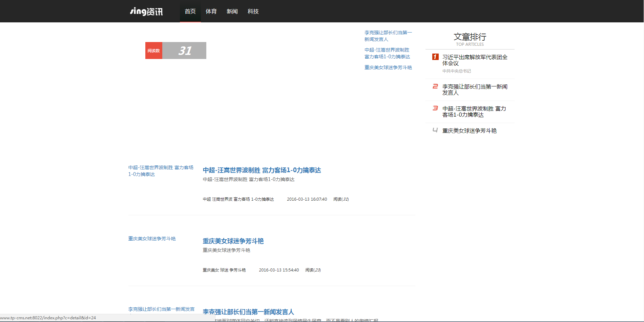Click rank number 1 badge
This screenshot has width=644, height=322.
click(x=435, y=57)
